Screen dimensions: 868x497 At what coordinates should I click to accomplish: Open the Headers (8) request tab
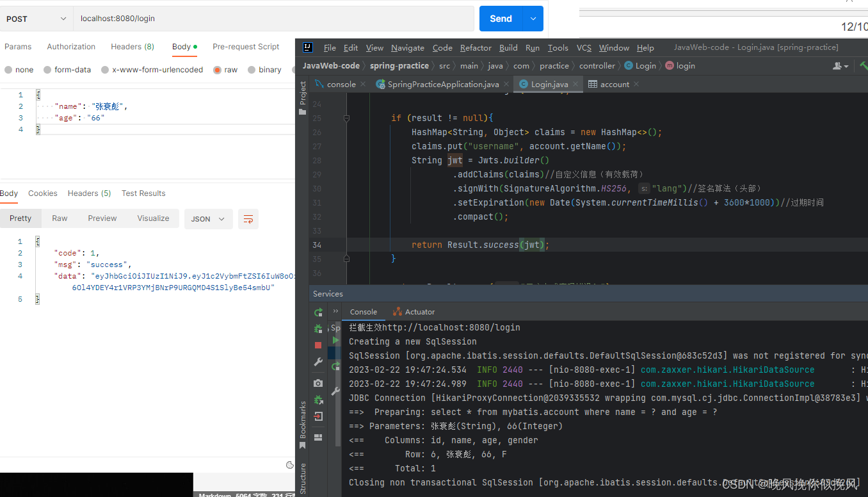coord(133,47)
